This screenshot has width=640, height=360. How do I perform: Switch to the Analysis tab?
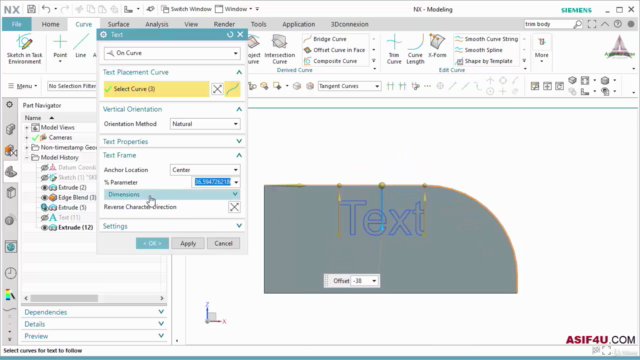click(x=157, y=24)
